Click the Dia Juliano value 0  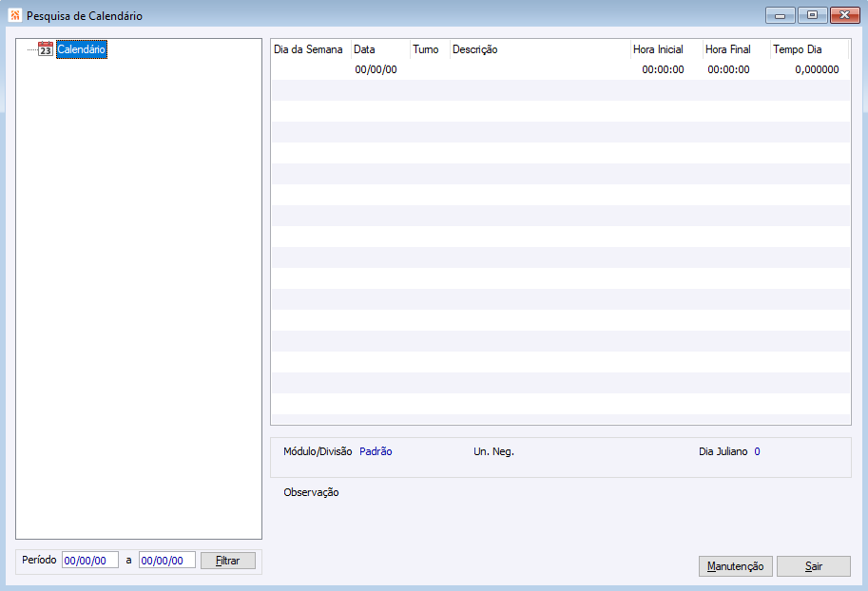pyautogui.click(x=757, y=451)
